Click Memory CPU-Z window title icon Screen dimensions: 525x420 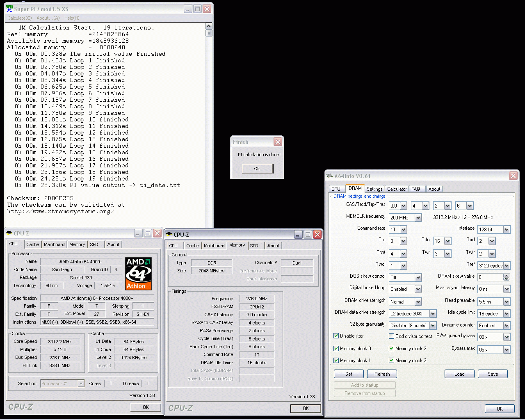tap(169, 234)
